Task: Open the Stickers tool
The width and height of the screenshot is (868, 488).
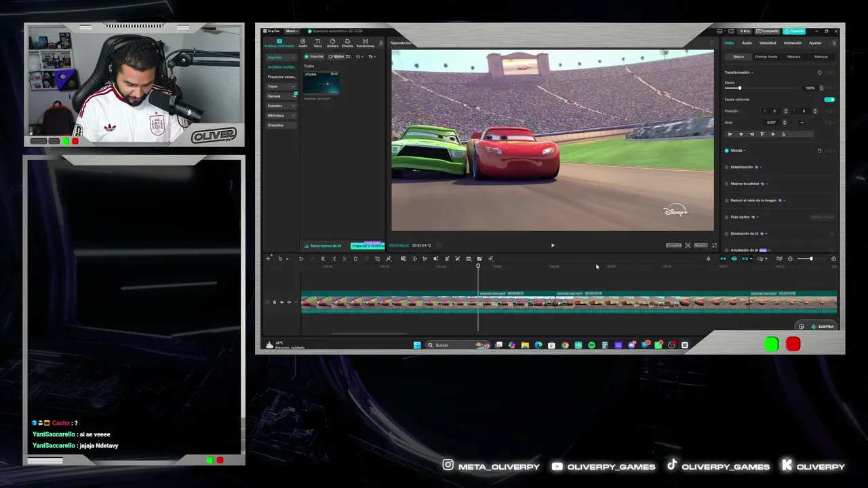Action: 332,43
